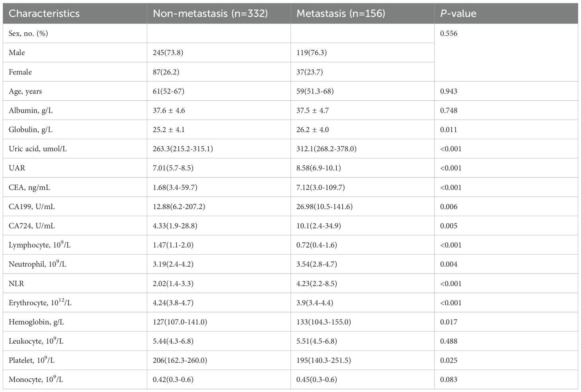The image size is (581, 392).
Task: Select the Platelet P-value 0.025
Action: pos(448,360)
